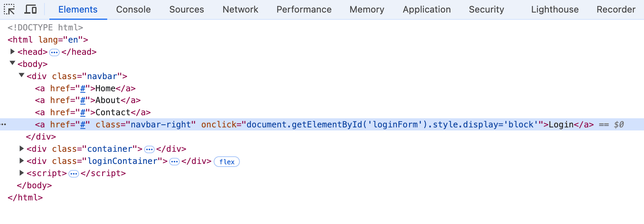The image size is (644, 224).
Task: Expand the head element
Action: point(13,51)
